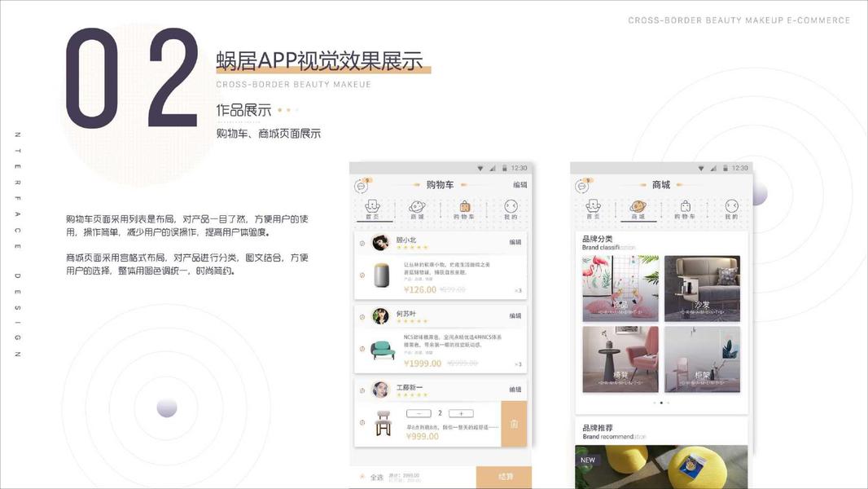This screenshot has width=868, height=489.
Task: Click the 品牌分类 section heading
Action: point(598,239)
